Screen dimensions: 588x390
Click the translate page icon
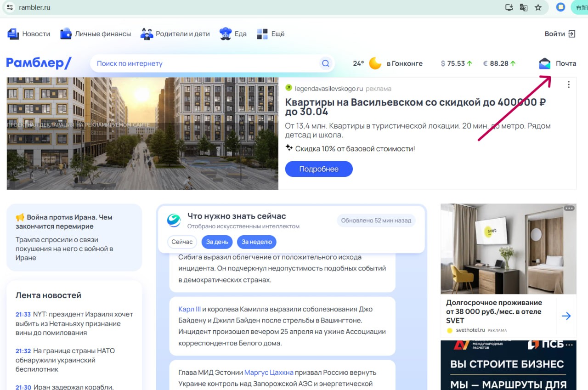(523, 7)
